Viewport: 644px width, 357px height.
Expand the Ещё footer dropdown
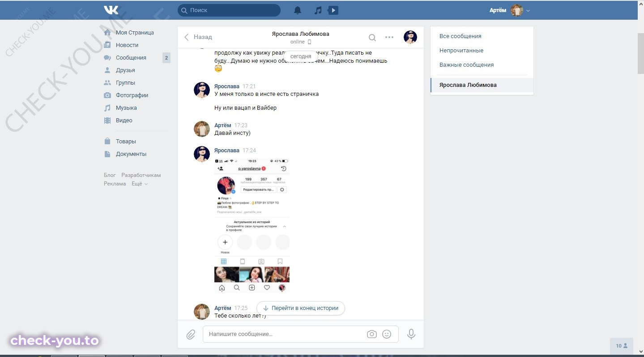(140, 184)
